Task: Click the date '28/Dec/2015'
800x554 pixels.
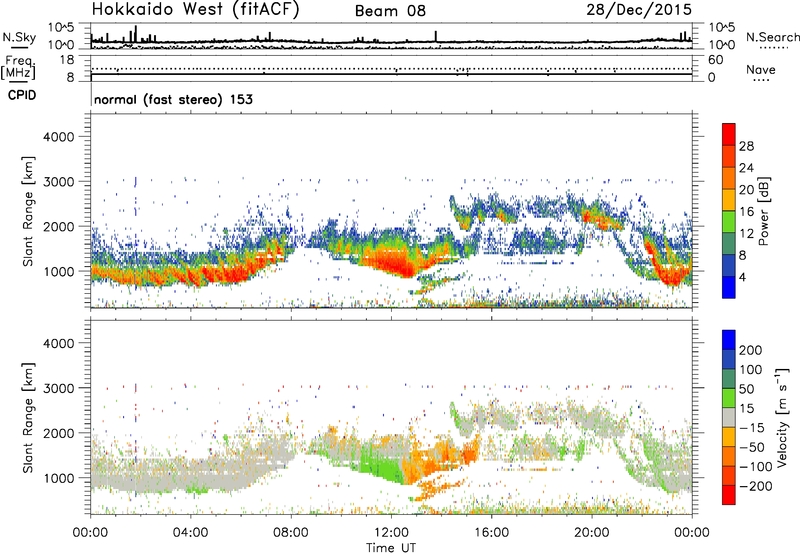Action: (639, 9)
